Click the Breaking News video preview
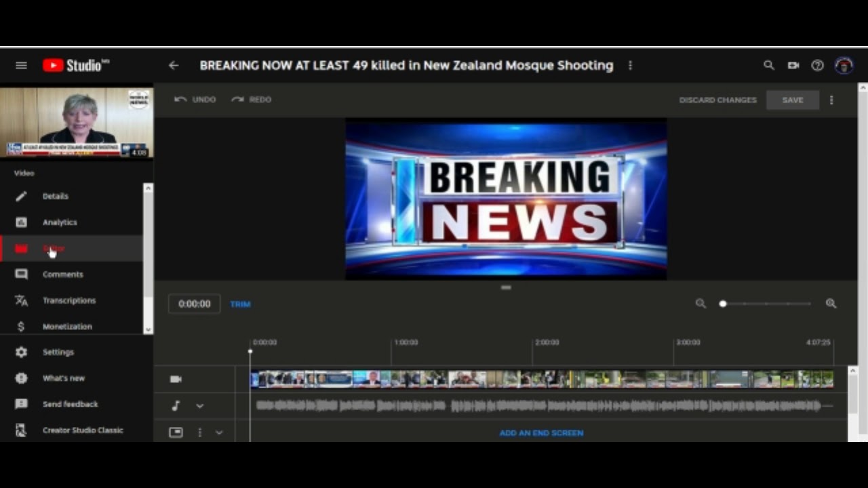 506,199
